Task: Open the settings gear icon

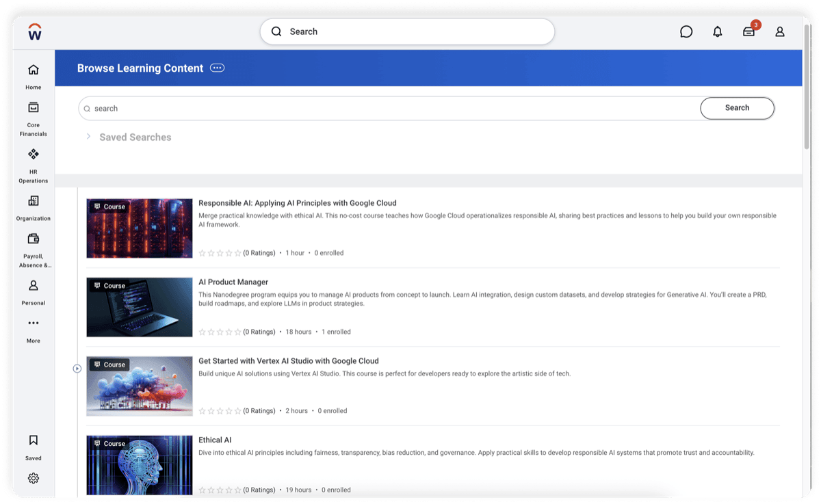Action: pos(34,478)
